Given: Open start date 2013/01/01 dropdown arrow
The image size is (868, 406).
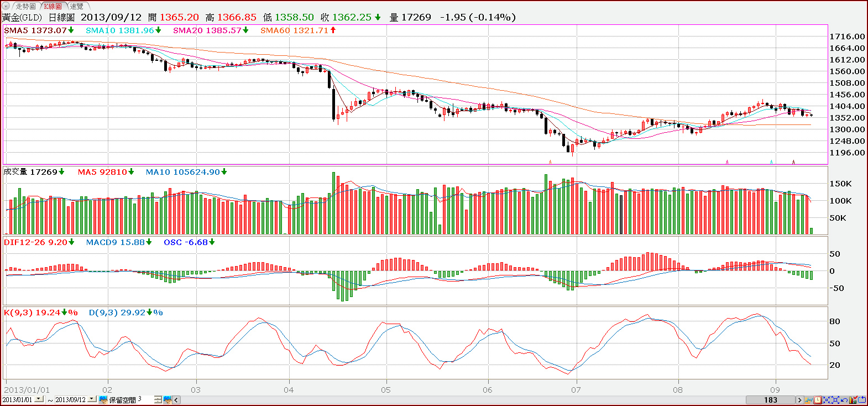Looking at the screenshot, I should [x=39, y=399].
